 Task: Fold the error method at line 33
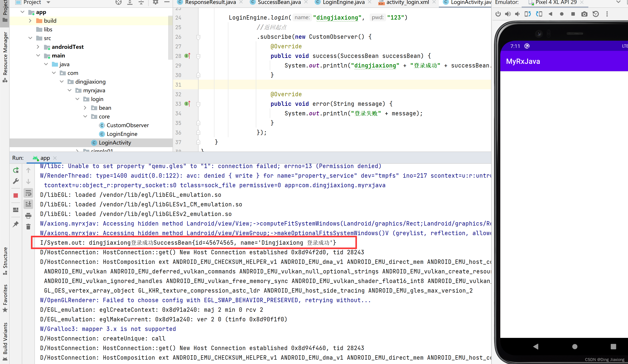click(x=198, y=104)
